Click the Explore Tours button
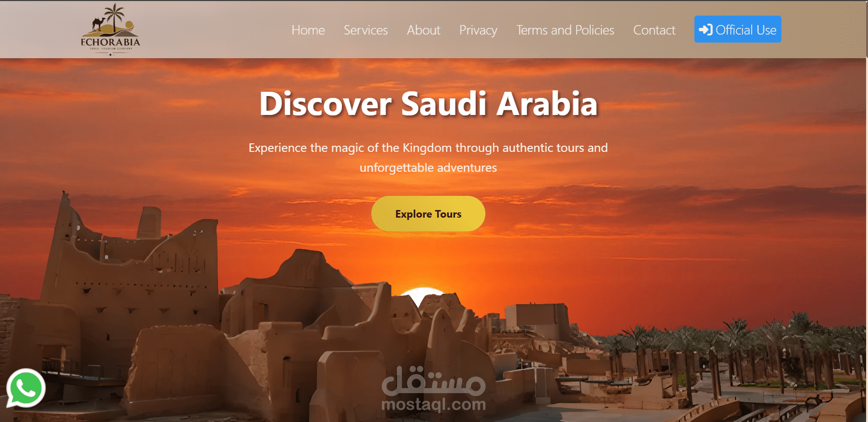This screenshot has width=868, height=422. [x=428, y=214]
